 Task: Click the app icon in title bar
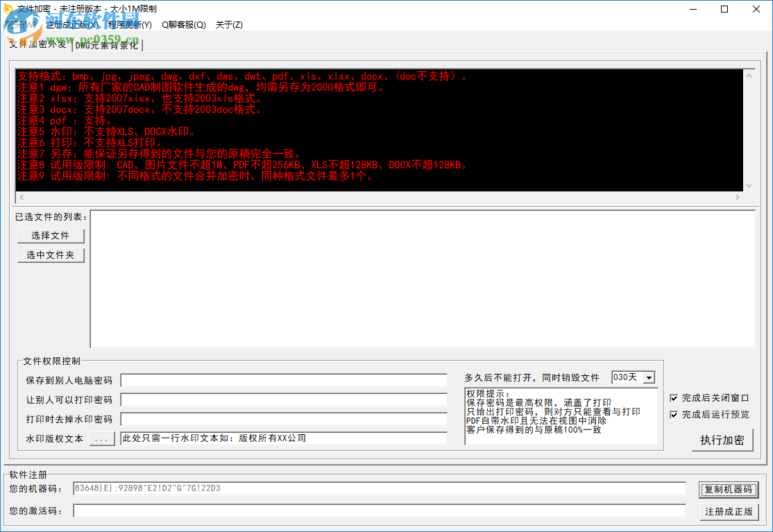click(x=8, y=9)
